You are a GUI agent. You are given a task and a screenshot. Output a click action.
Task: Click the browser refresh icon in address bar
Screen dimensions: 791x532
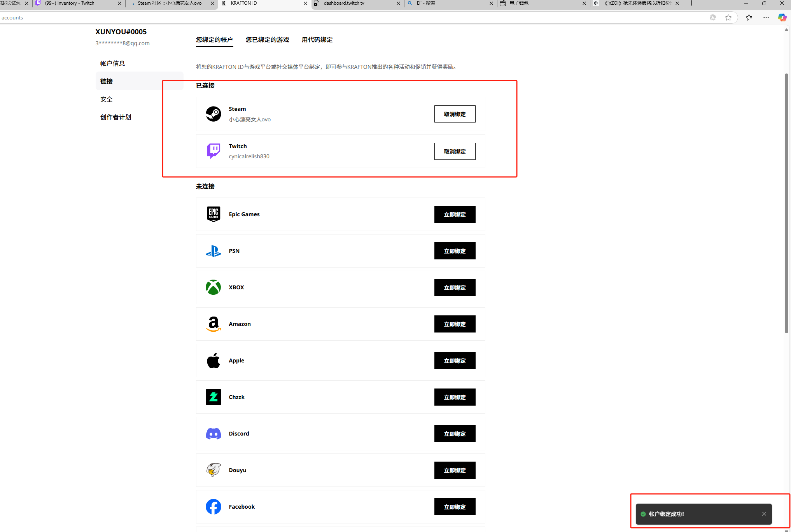pyautogui.click(x=713, y=17)
